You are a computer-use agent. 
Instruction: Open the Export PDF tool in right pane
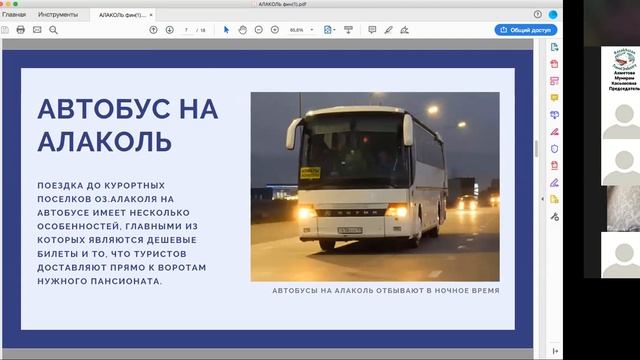554,47
